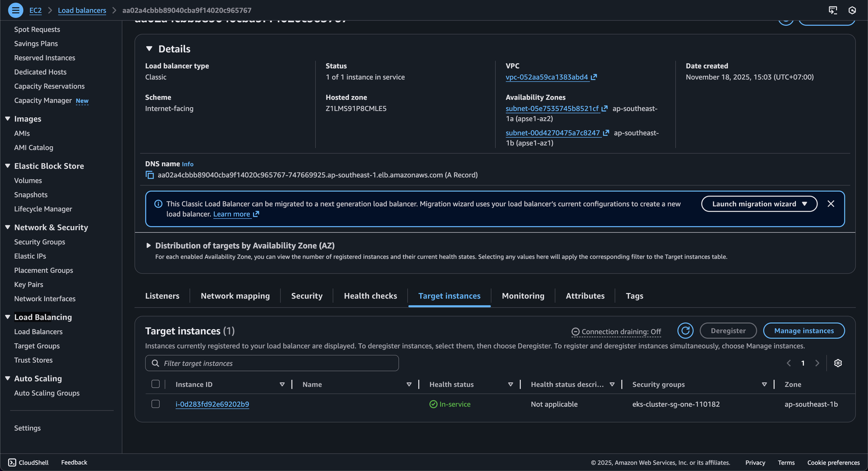This screenshot has height=471, width=868.
Task: Switch to the Network mapping tab
Action: 235,296
